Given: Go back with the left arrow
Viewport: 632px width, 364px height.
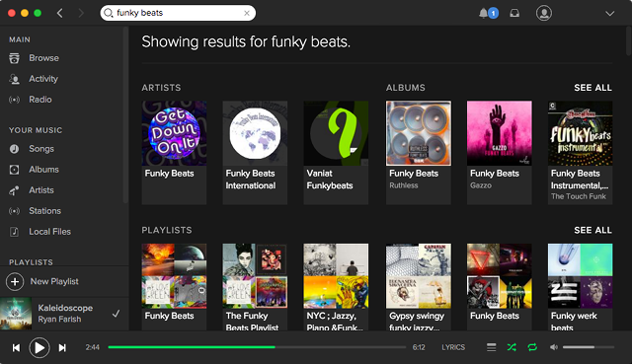Looking at the screenshot, I should [x=60, y=13].
